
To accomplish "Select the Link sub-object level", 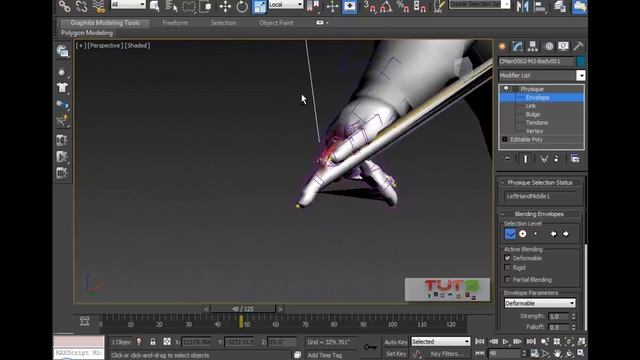I will 531,106.
